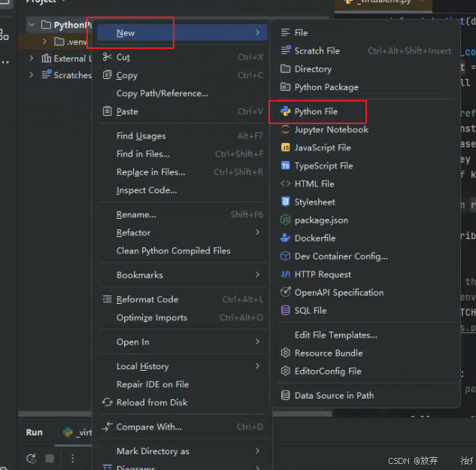
Task: Click the HTML File brackets icon
Action: (285, 183)
